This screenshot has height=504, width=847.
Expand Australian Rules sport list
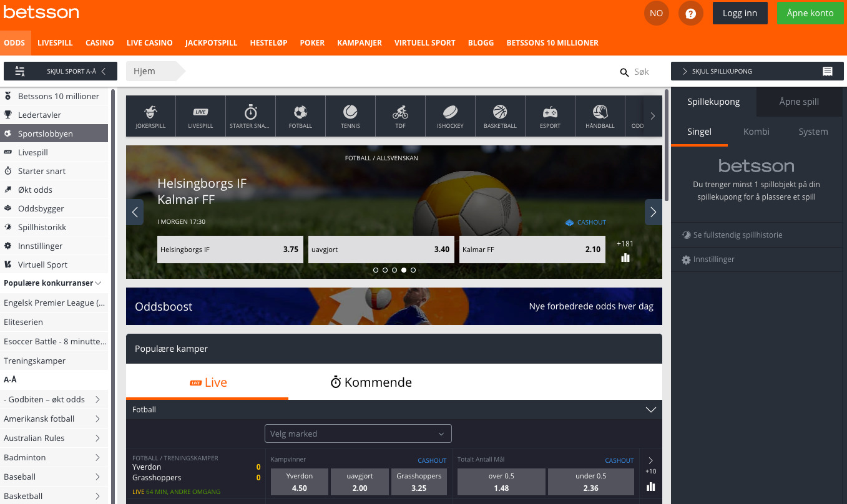[54, 438]
